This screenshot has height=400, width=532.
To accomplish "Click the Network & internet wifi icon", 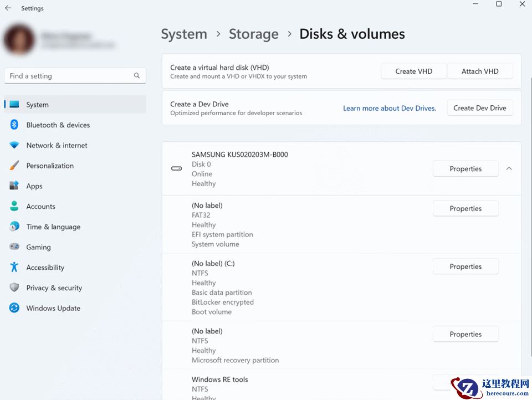I will click(x=14, y=145).
